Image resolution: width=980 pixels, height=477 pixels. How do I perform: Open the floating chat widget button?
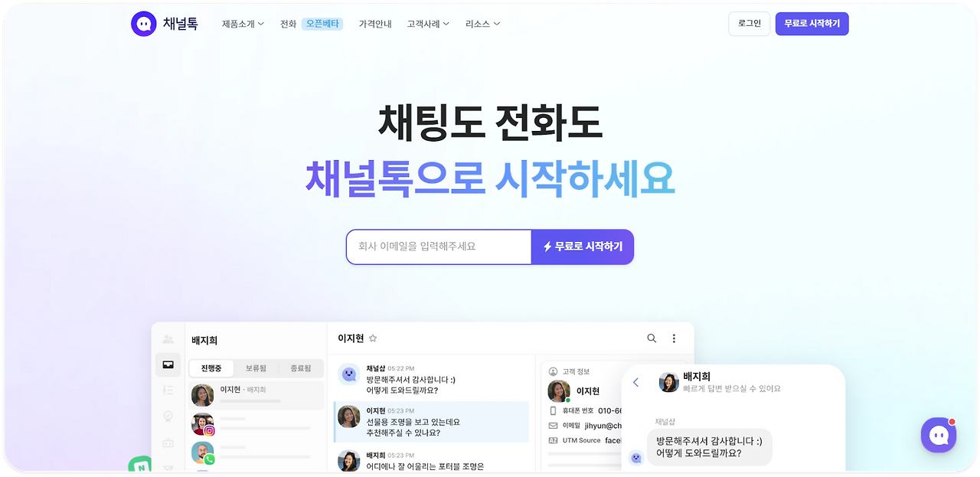point(939,435)
